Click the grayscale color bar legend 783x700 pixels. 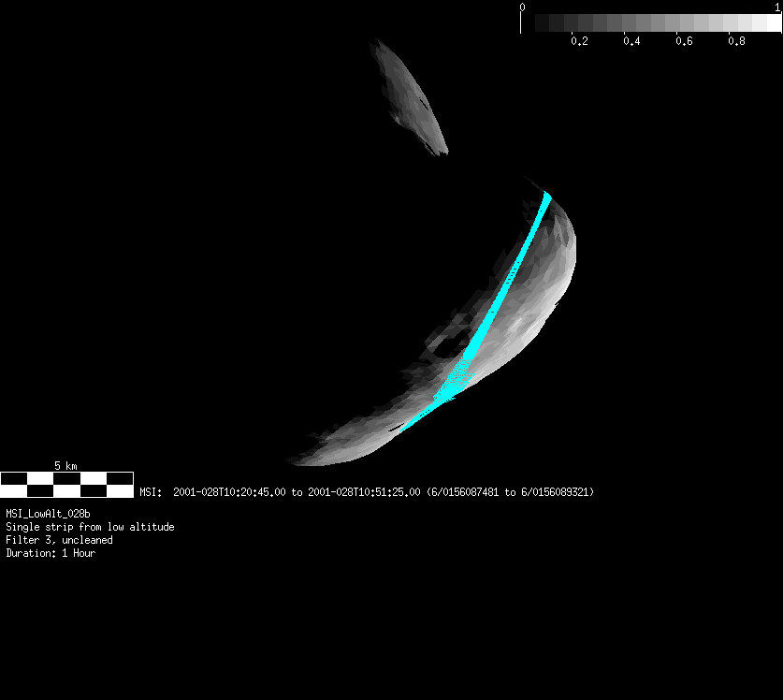[x=651, y=23]
